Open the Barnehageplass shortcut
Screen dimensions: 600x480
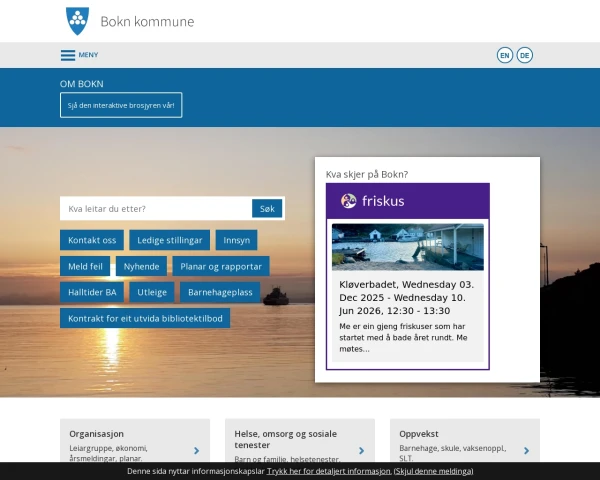pyautogui.click(x=221, y=292)
